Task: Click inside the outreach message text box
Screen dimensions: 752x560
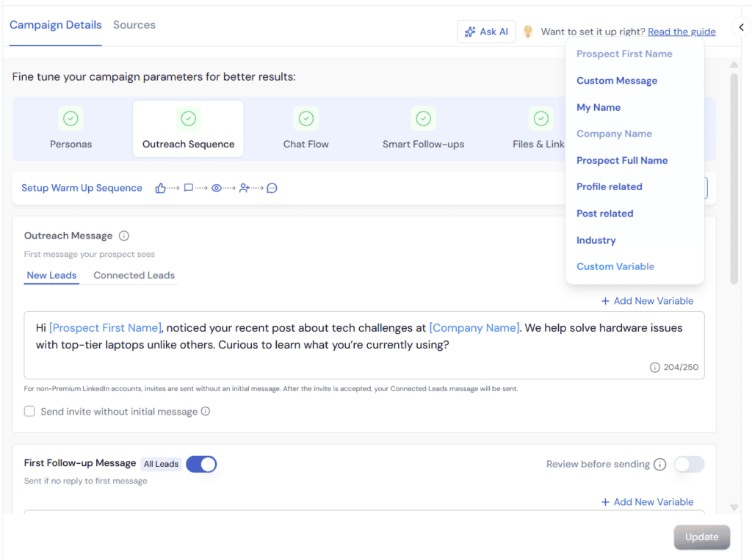Action: [364, 345]
